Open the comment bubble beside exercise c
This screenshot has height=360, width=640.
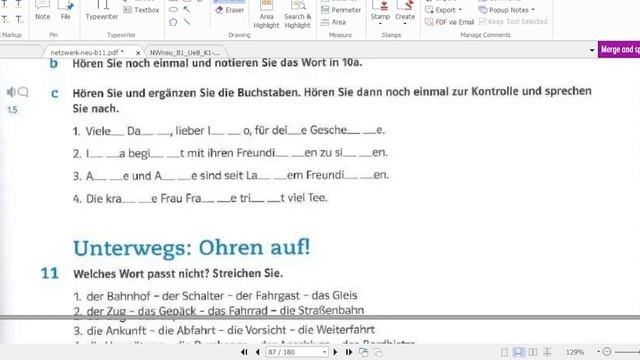click(x=24, y=92)
